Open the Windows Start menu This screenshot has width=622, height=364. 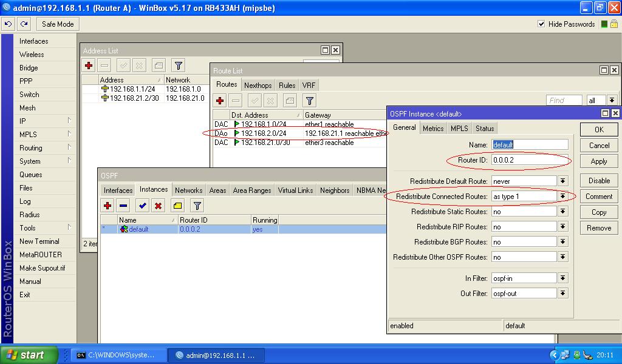click(29, 355)
